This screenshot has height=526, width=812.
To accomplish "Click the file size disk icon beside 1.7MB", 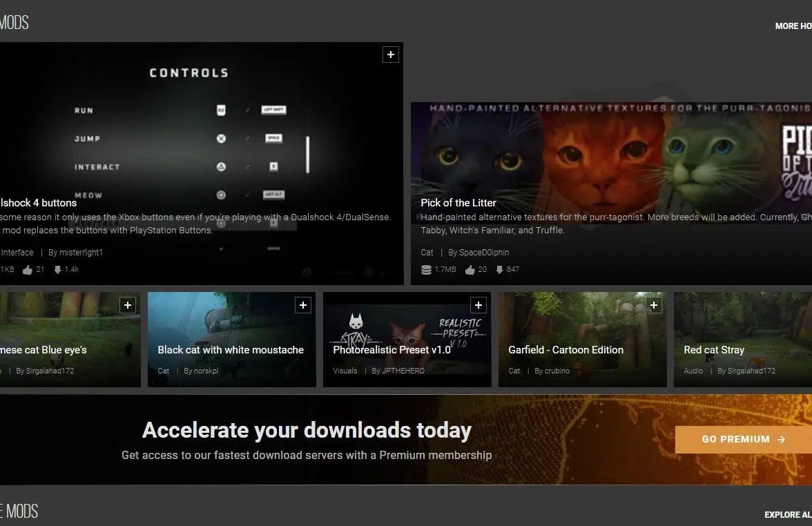I will coord(426,270).
